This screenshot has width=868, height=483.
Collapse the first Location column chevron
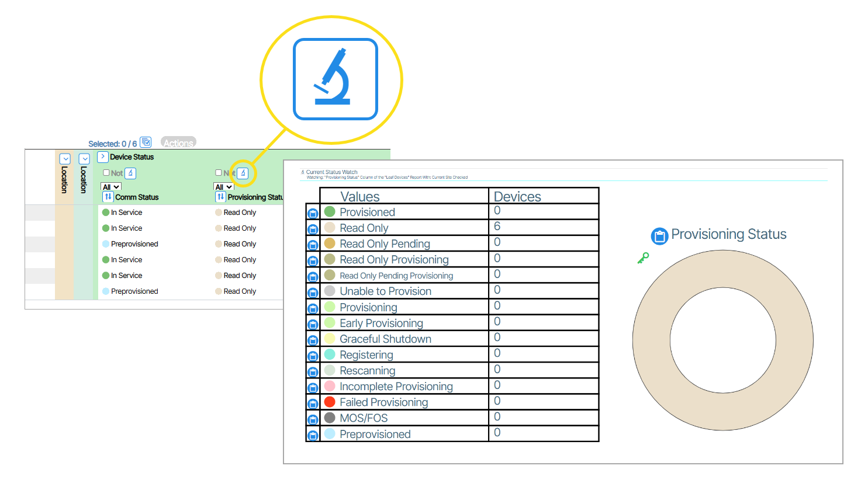click(65, 159)
